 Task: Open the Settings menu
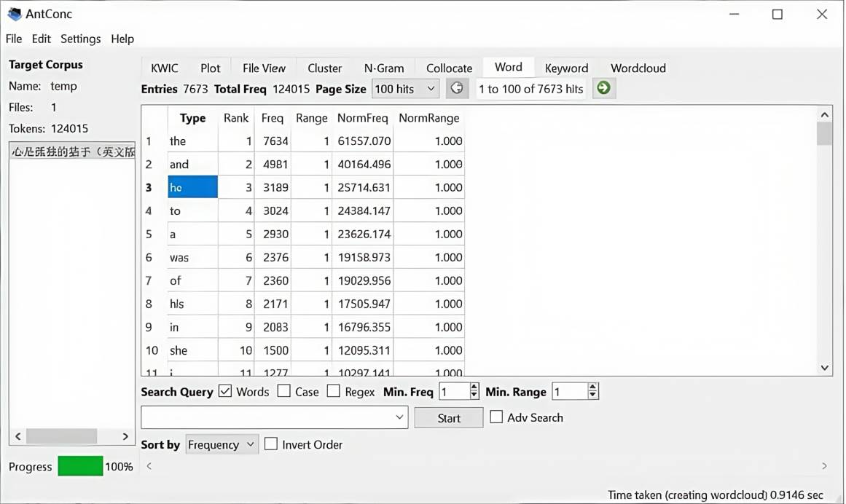coord(80,39)
